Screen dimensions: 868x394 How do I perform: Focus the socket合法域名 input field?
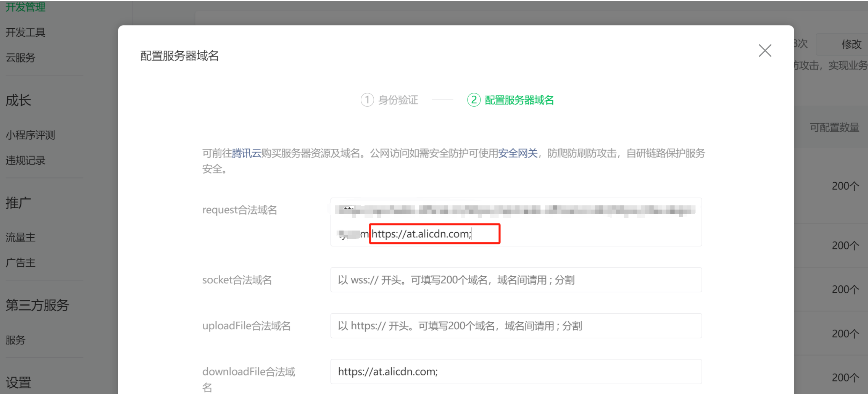point(516,280)
